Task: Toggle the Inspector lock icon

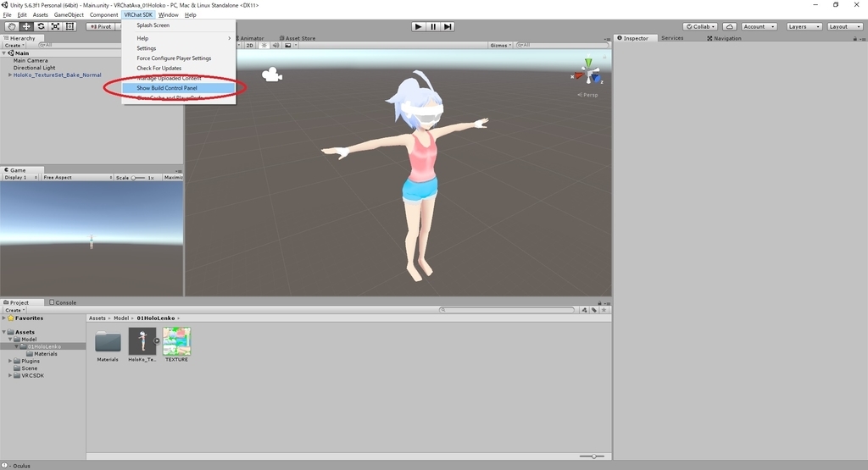Action: (x=854, y=39)
